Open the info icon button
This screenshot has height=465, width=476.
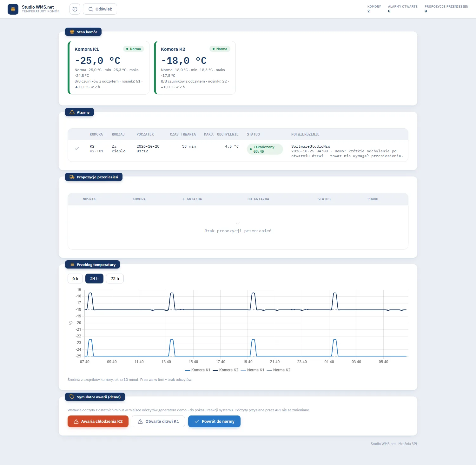click(75, 9)
